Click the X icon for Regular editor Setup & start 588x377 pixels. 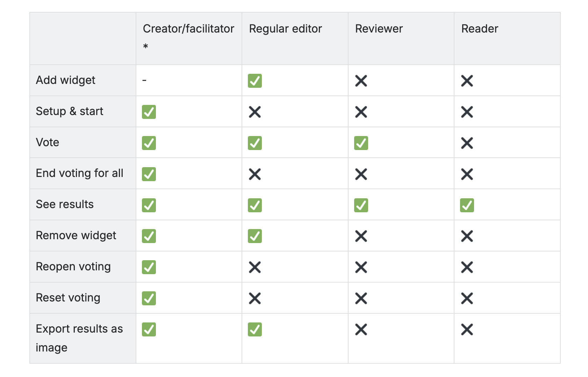pos(255,112)
